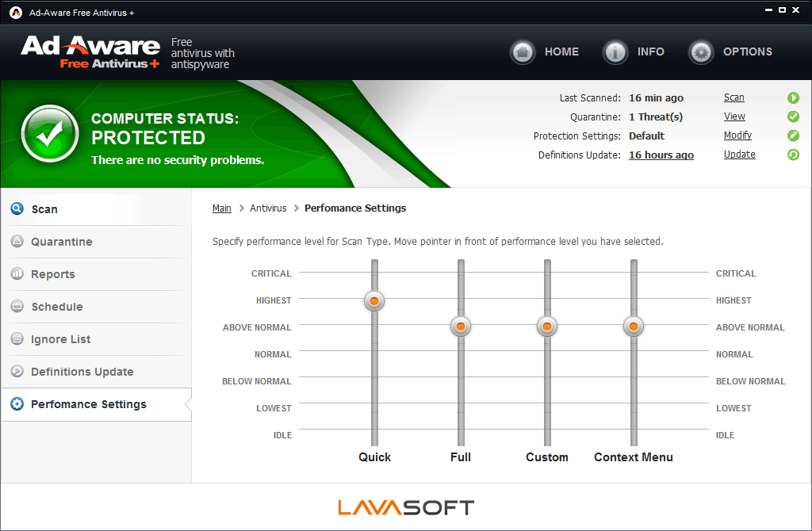Click the Info round icon
Image resolution: width=812 pixels, height=531 pixels.
[615, 52]
